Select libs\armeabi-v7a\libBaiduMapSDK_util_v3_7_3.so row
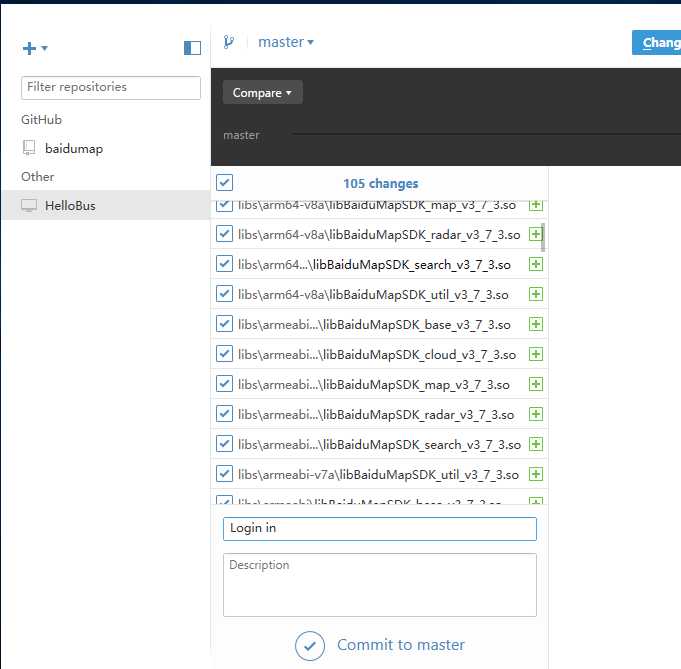 (379, 474)
